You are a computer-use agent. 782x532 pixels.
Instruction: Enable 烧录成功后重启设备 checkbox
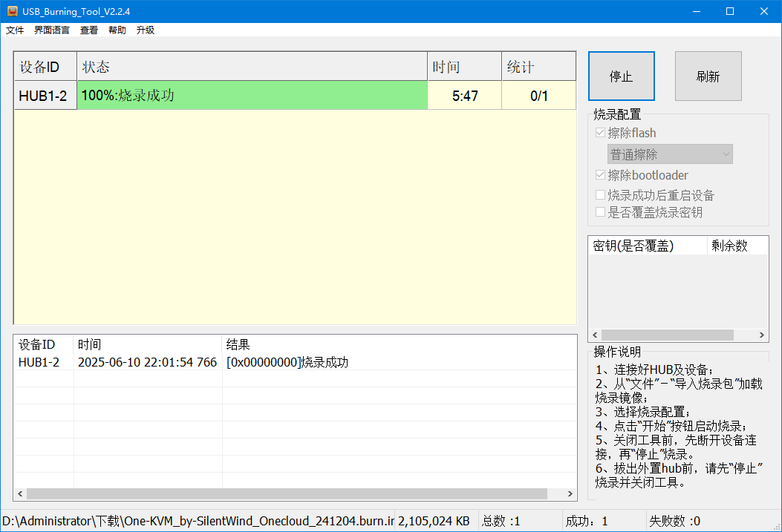point(601,195)
